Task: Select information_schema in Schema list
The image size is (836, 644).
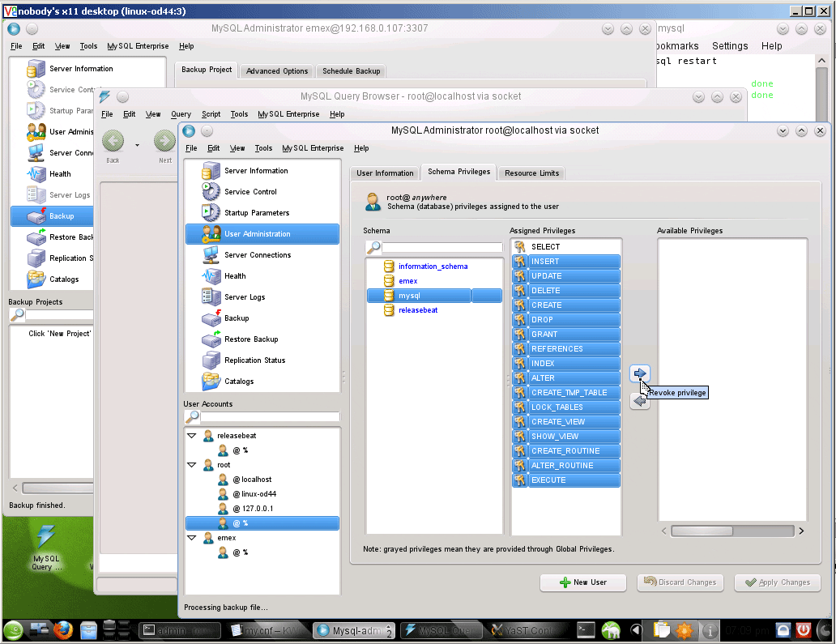Action: tap(433, 267)
